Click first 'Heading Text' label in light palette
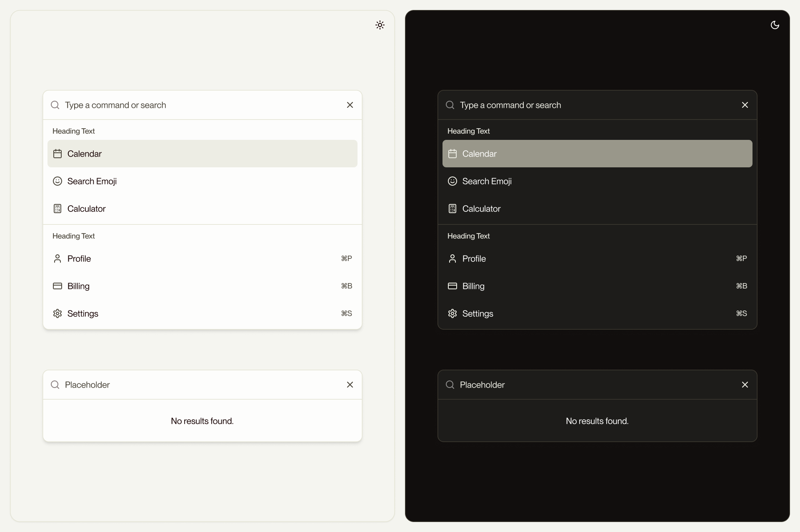Image resolution: width=800 pixels, height=532 pixels. 74,131
